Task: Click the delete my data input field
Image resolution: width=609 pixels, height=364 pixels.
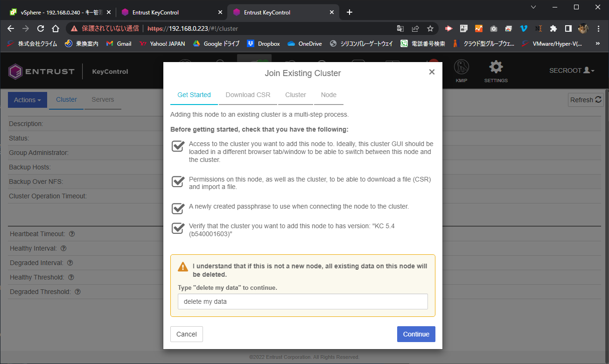Action: pyautogui.click(x=303, y=301)
